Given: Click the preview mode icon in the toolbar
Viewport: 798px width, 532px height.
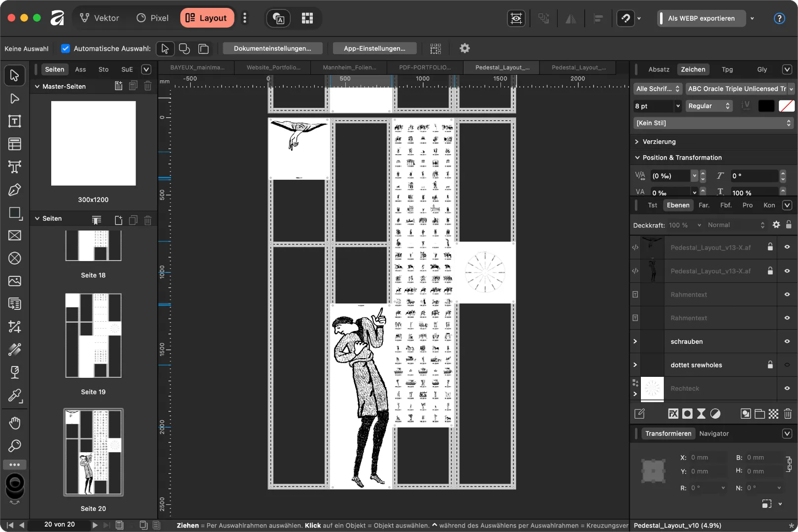Looking at the screenshot, I should click(x=516, y=18).
